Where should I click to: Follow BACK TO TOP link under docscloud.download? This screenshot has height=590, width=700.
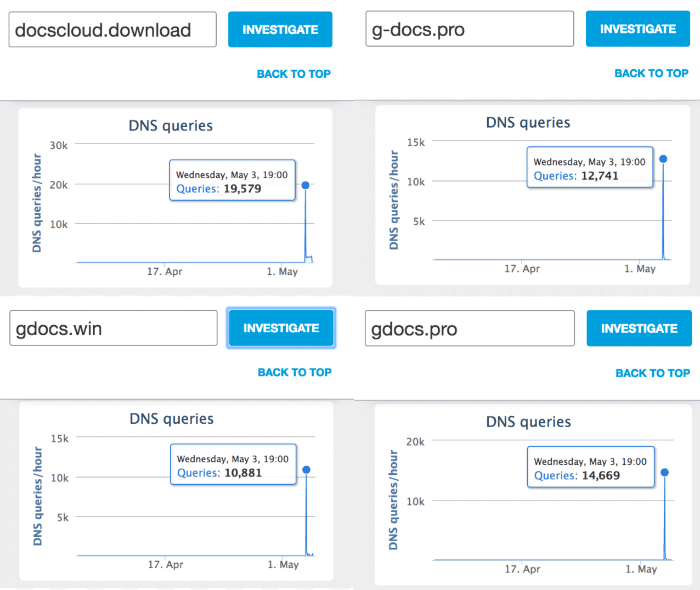[293, 74]
